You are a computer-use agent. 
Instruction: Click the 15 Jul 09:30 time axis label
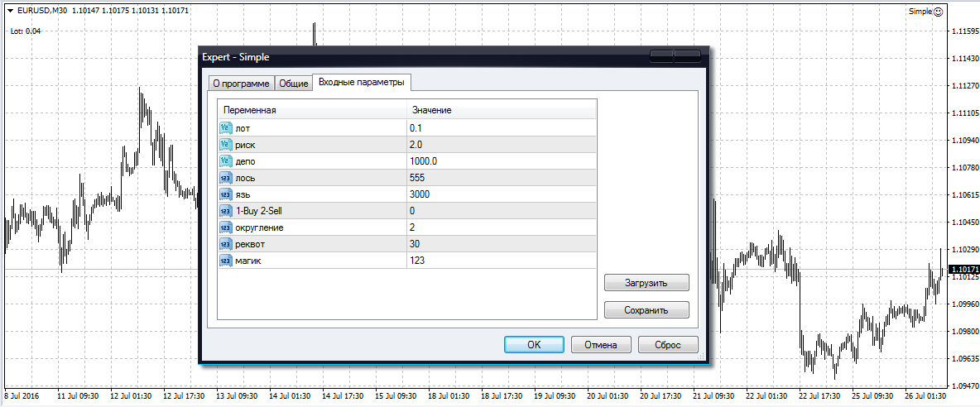click(x=396, y=395)
